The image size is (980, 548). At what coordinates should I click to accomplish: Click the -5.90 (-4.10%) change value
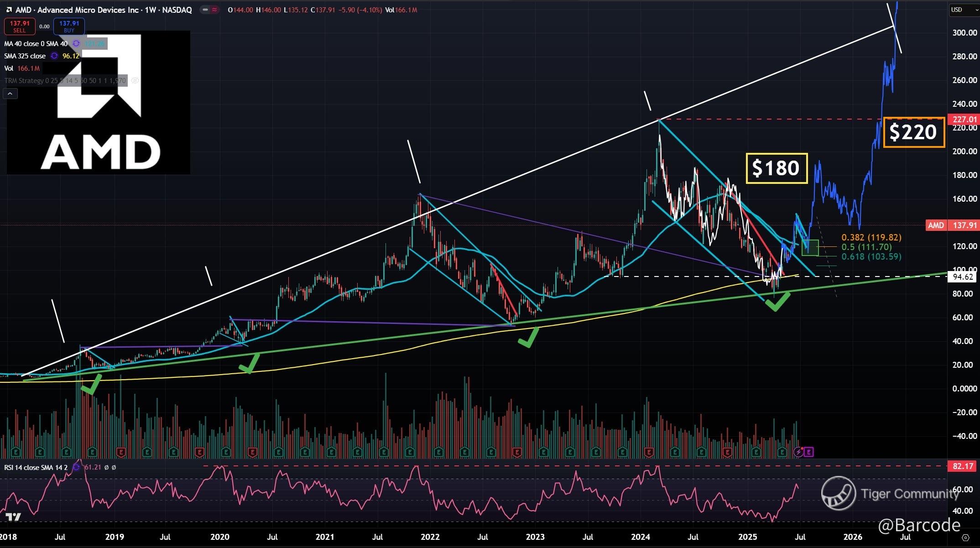pos(360,10)
